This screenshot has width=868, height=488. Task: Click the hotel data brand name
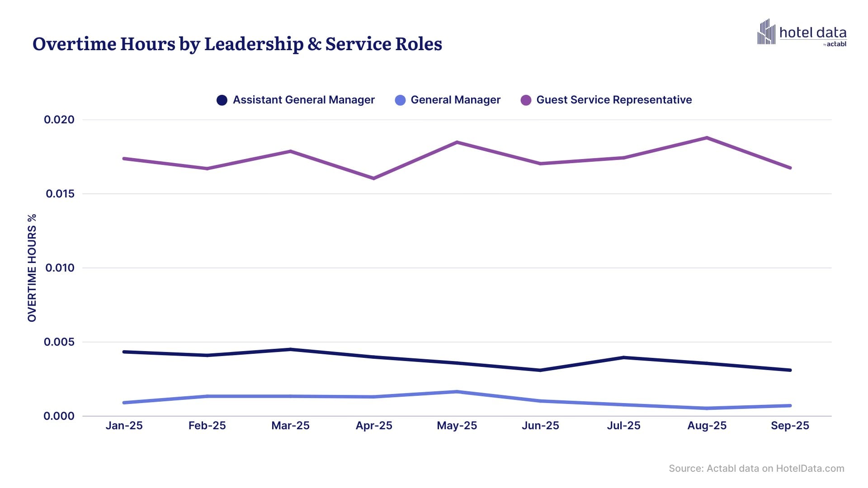click(x=812, y=33)
